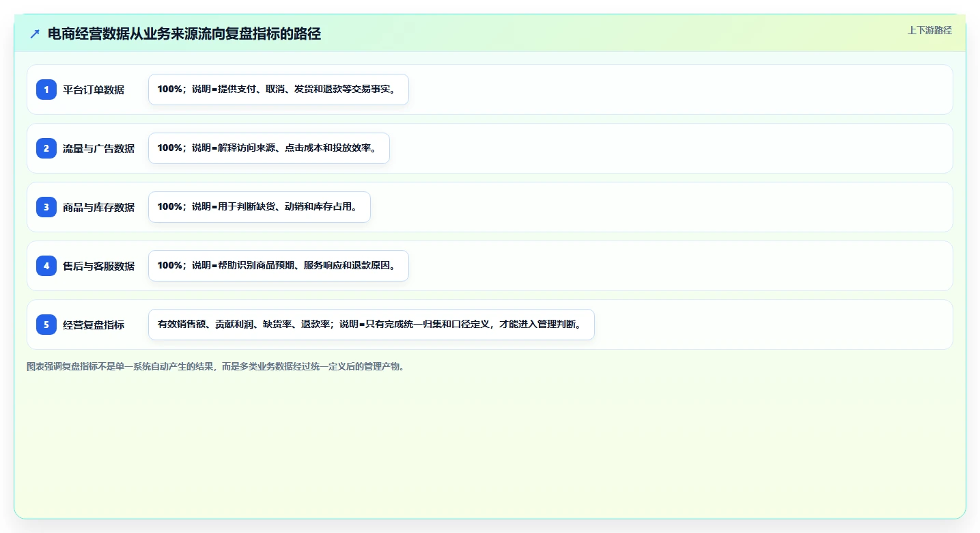980x533 pixels.
Task: Click the footnote starting 图表强调复盘指标
Action: point(217,366)
